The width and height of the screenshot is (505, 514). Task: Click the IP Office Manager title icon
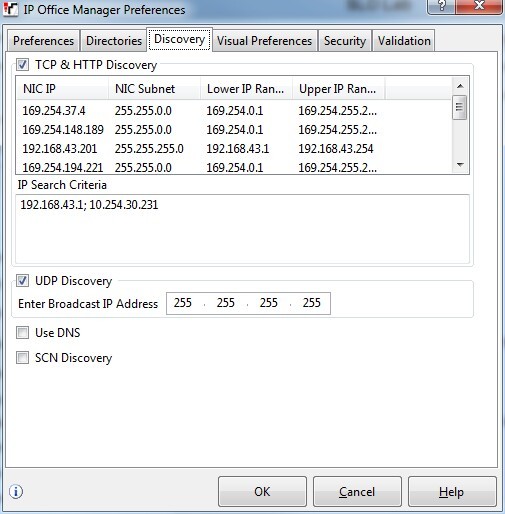(11, 9)
